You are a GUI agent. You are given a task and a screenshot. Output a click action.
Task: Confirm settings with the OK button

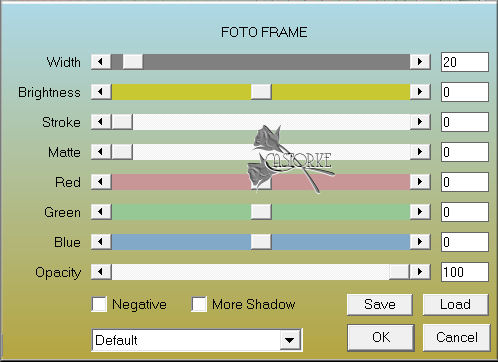[x=381, y=337]
